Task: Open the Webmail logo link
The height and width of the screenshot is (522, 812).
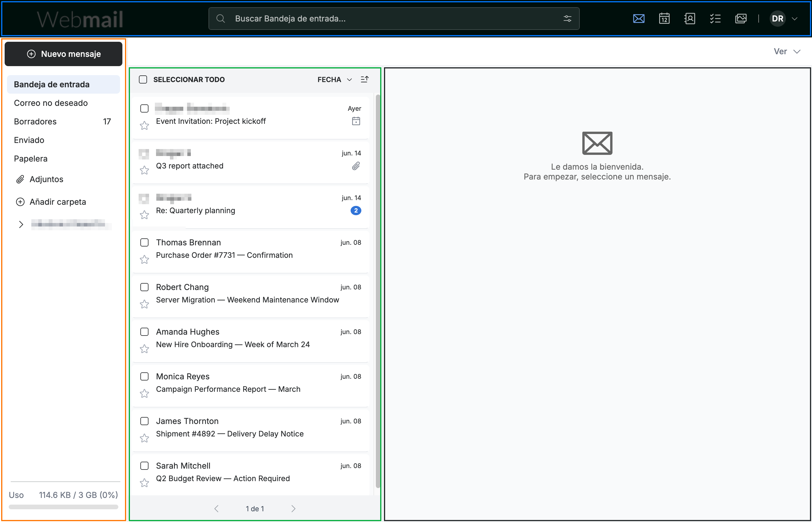Action: [x=80, y=19]
